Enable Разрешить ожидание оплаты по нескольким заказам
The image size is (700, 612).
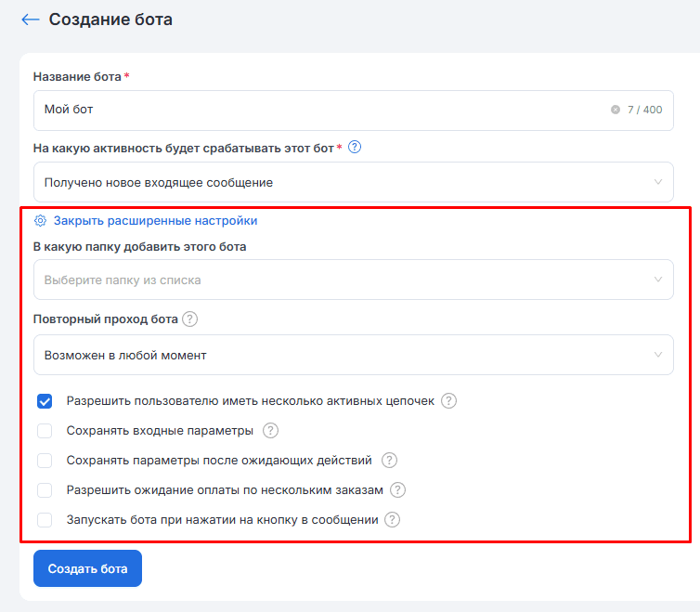click(45, 490)
